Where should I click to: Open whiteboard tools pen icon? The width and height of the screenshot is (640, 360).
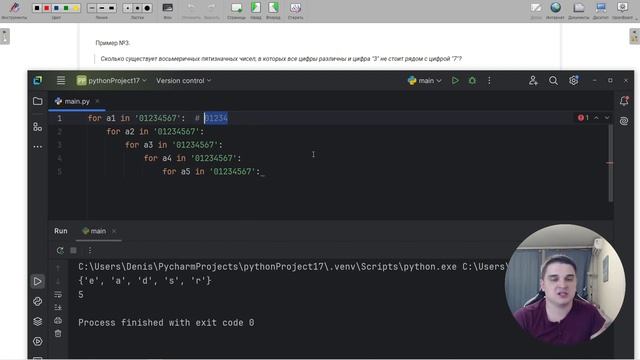coord(15,9)
